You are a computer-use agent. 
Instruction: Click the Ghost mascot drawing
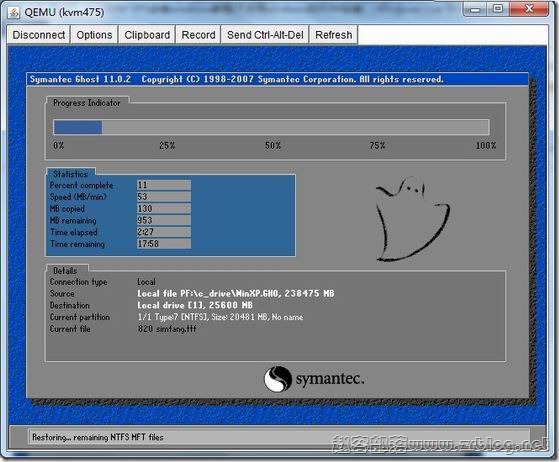coord(412,219)
